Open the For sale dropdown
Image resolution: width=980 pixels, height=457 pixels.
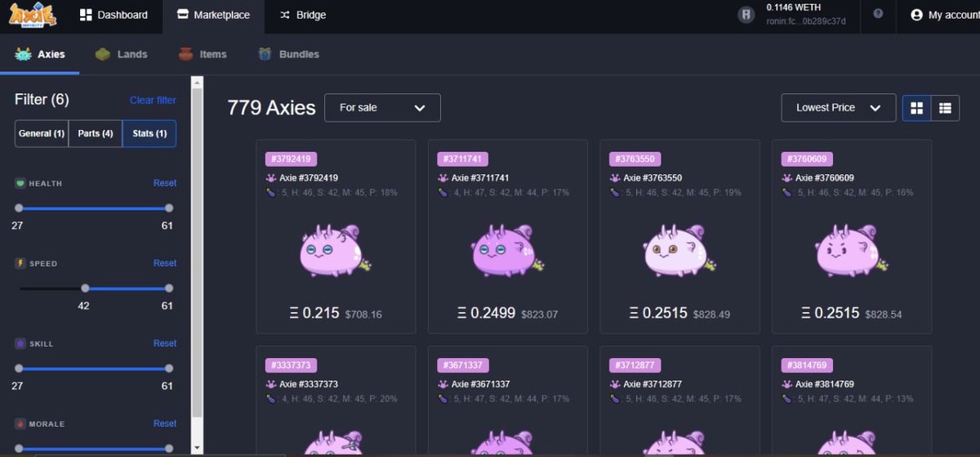point(382,108)
